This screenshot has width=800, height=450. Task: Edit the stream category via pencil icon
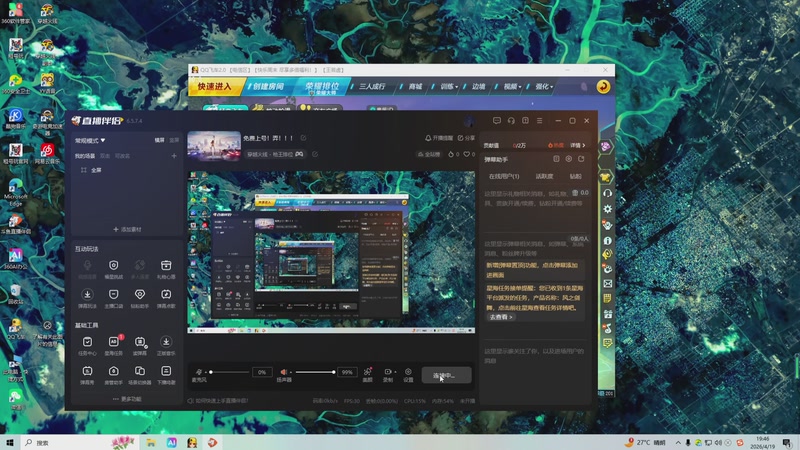coord(315,154)
